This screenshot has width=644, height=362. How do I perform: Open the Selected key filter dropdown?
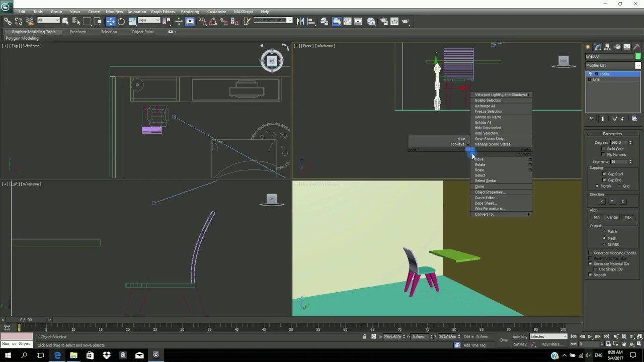pos(548,337)
